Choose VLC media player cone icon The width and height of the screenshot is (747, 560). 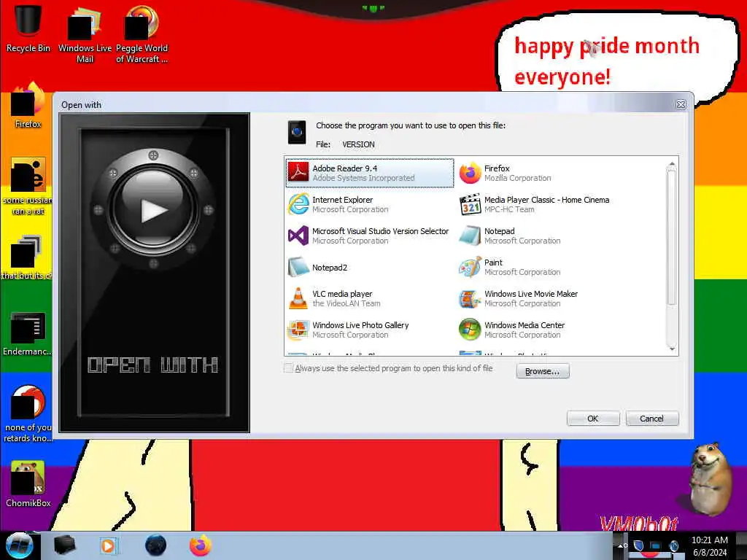(x=298, y=298)
